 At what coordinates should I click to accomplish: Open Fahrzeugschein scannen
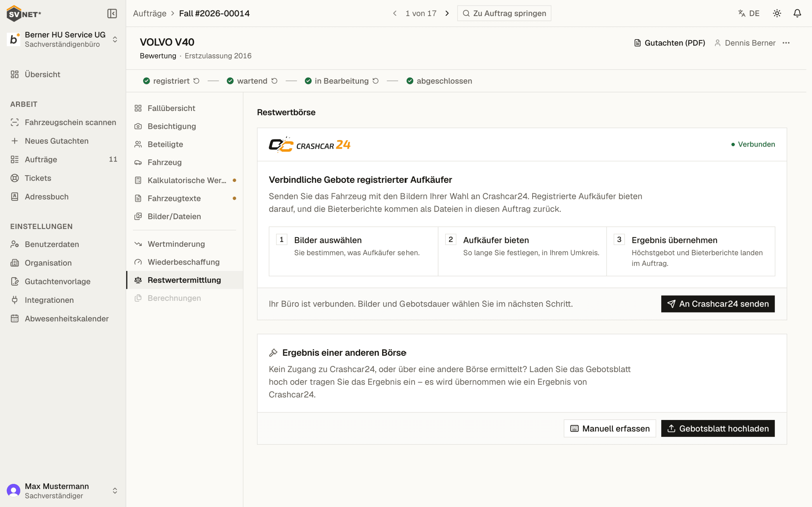tap(63, 122)
